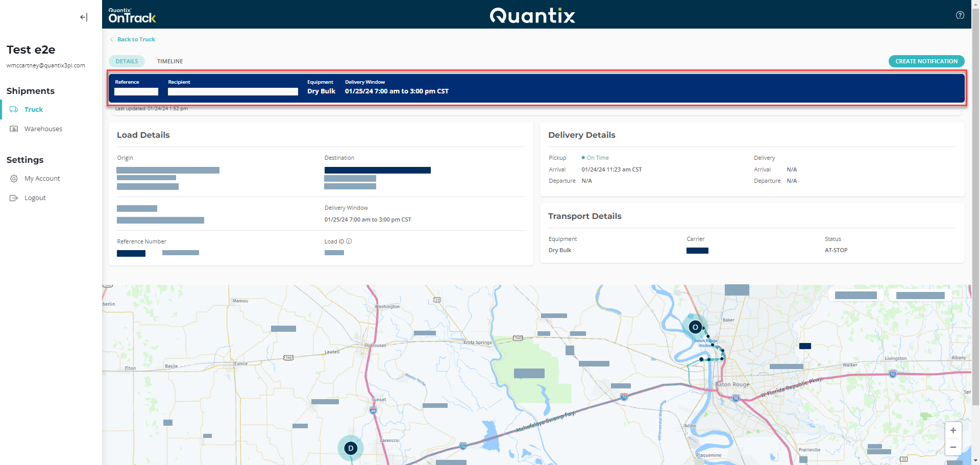Select the DETAILS tab
980x465 pixels.
(x=127, y=61)
